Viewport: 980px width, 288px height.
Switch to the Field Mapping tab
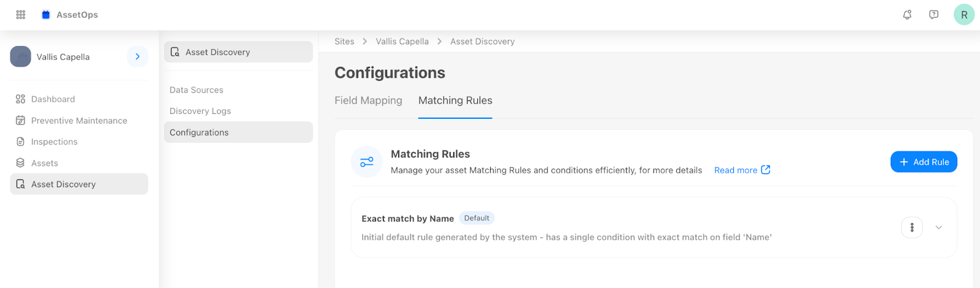click(368, 100)
